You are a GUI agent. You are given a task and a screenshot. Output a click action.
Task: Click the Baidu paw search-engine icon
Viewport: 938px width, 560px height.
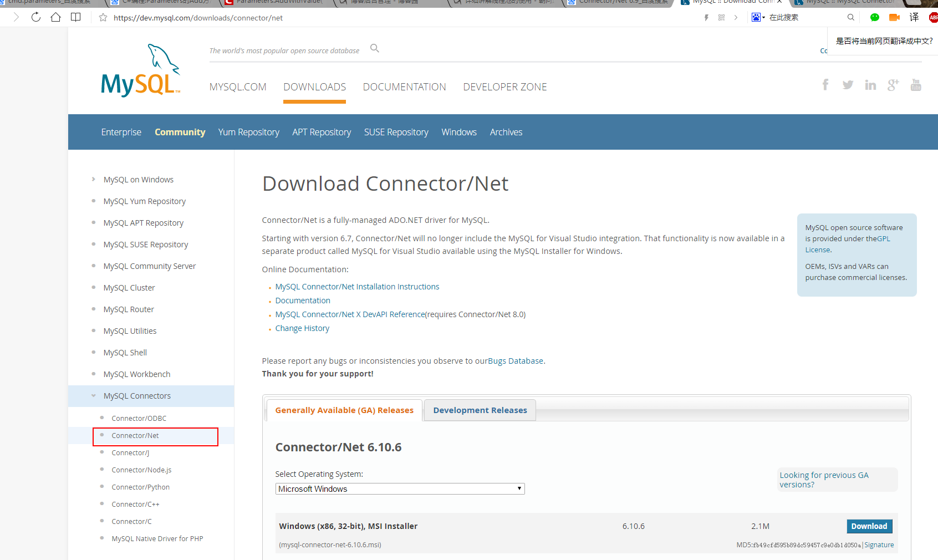click(756, 18)
